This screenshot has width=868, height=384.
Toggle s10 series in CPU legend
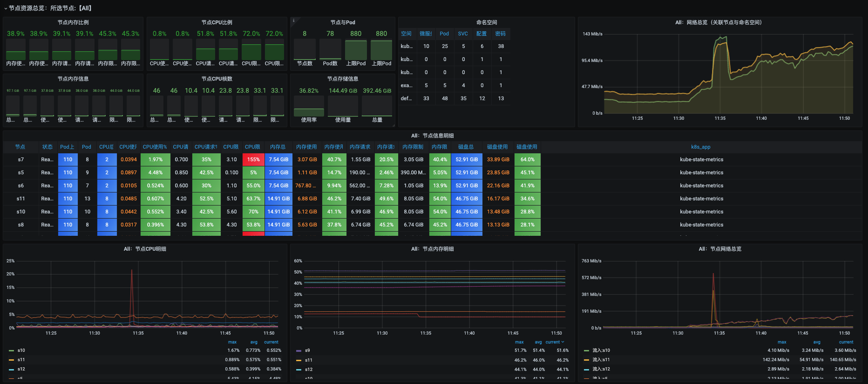click(21, 350)
